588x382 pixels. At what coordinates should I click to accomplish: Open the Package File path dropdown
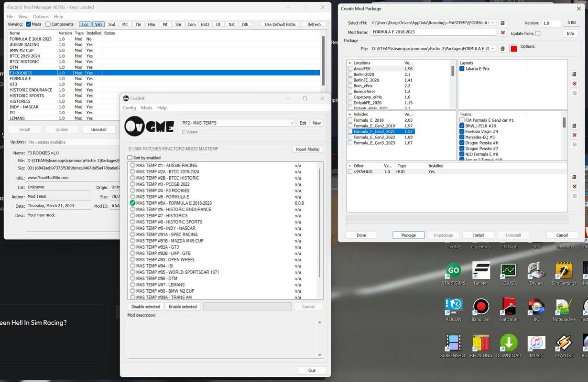(493, 49)
